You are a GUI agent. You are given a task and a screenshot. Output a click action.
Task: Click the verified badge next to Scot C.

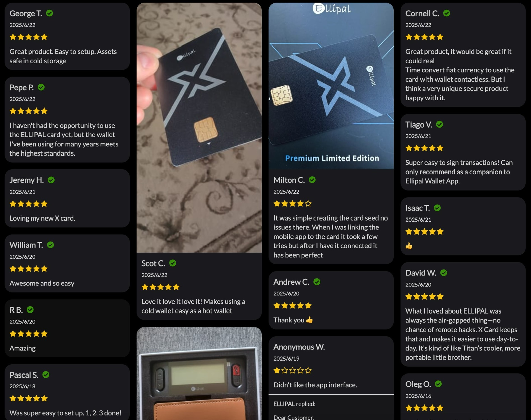pos(173,263)
